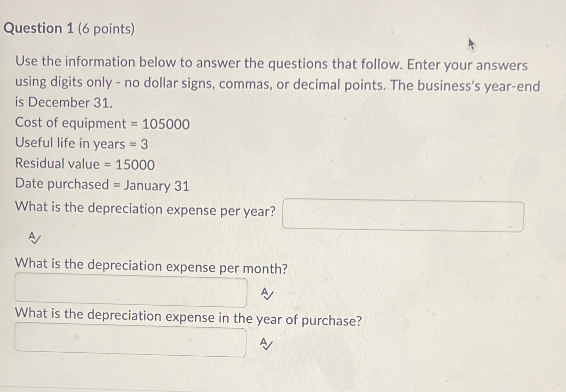The width and height of the screenshot is (566, 392).
Task: Click the 'Date purchased = January 31' line
Action: coord(102,185)
